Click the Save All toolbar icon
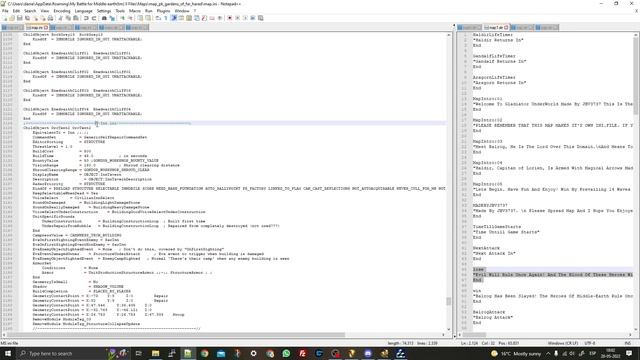The width and height of the screenshot is (640, 360). tap(27, 18)
